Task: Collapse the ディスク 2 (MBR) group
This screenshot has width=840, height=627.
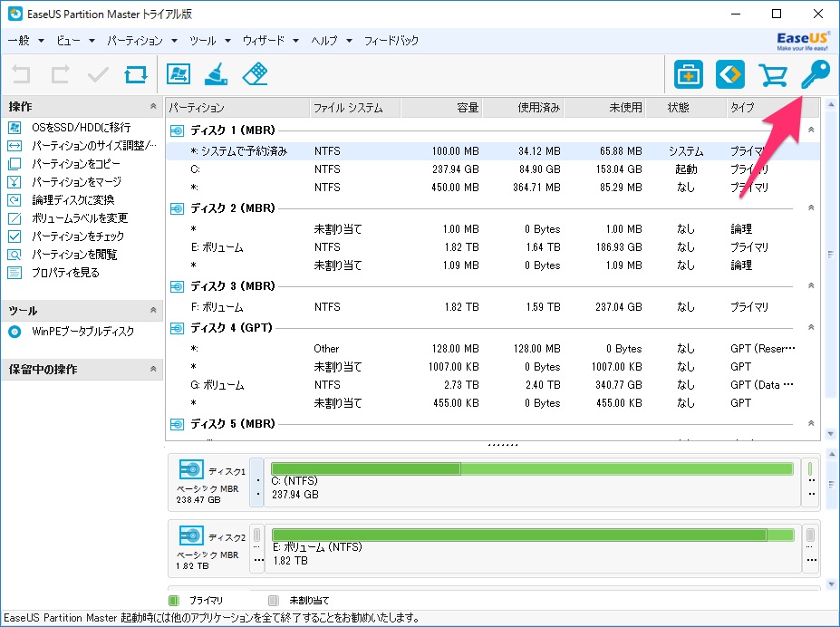Action: point(811,207)
